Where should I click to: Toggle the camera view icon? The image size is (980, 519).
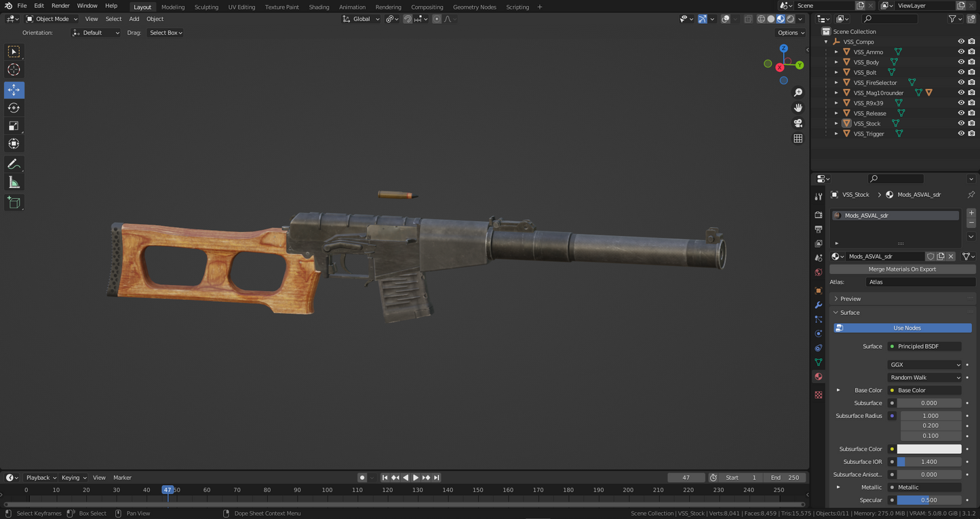(798, 123)
